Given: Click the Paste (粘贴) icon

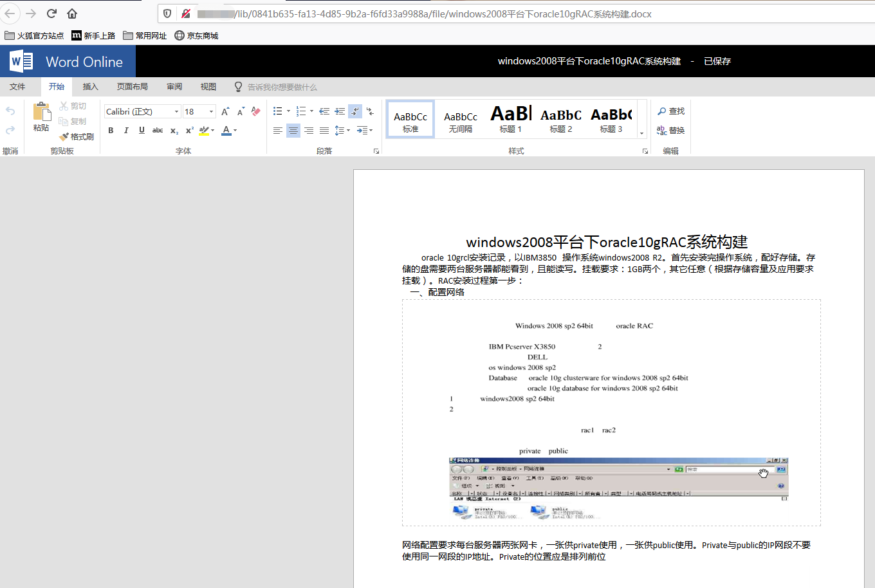Looking at the screenshot, I should coord(42,113).
